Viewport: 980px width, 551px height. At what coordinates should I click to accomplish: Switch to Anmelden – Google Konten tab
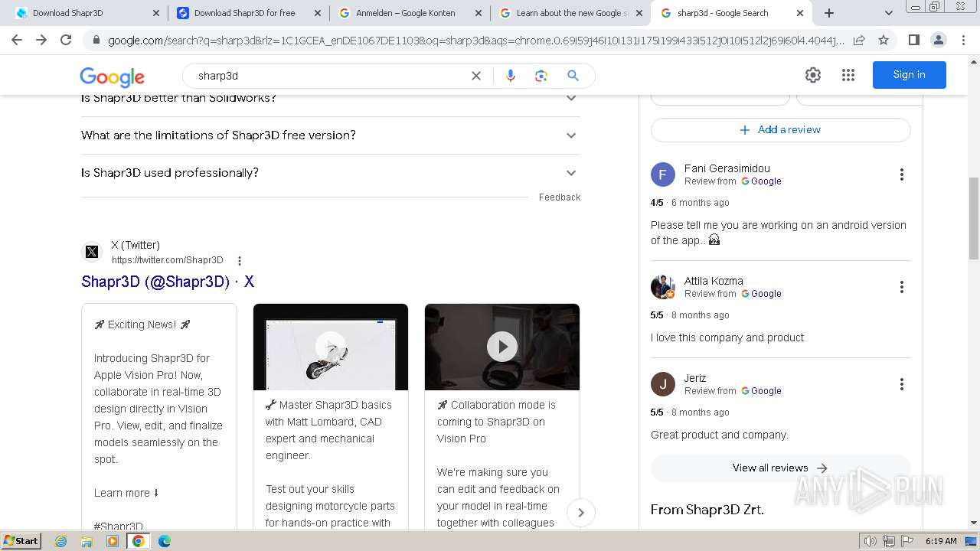pyautogui.click(x=410, y=13)
